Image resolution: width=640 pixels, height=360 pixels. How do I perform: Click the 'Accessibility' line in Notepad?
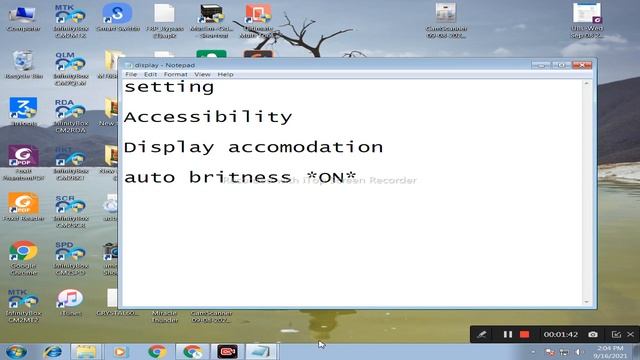(x=208, y=117)
